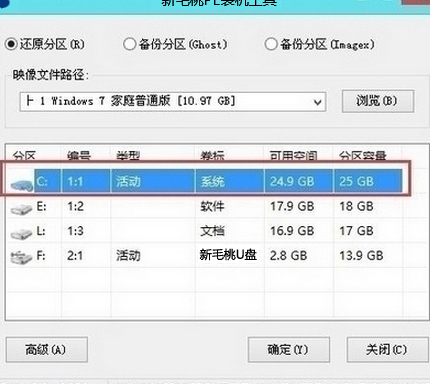Click the C: drive icon

(22, 185)
